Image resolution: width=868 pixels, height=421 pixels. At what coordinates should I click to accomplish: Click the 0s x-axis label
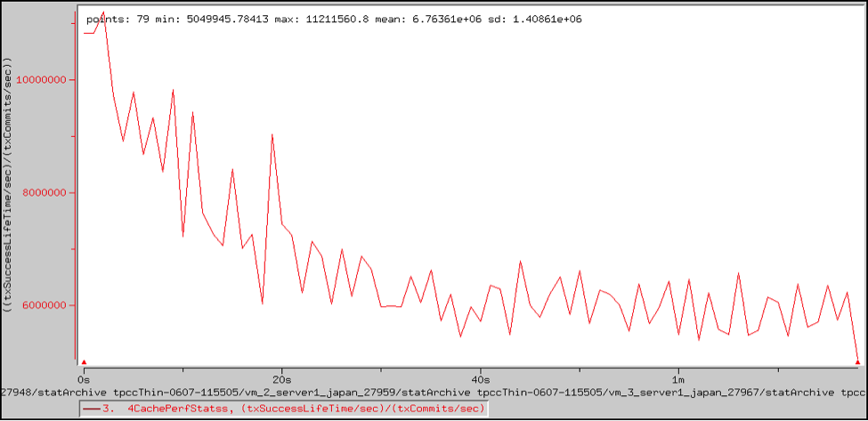[x=85, y=379]
